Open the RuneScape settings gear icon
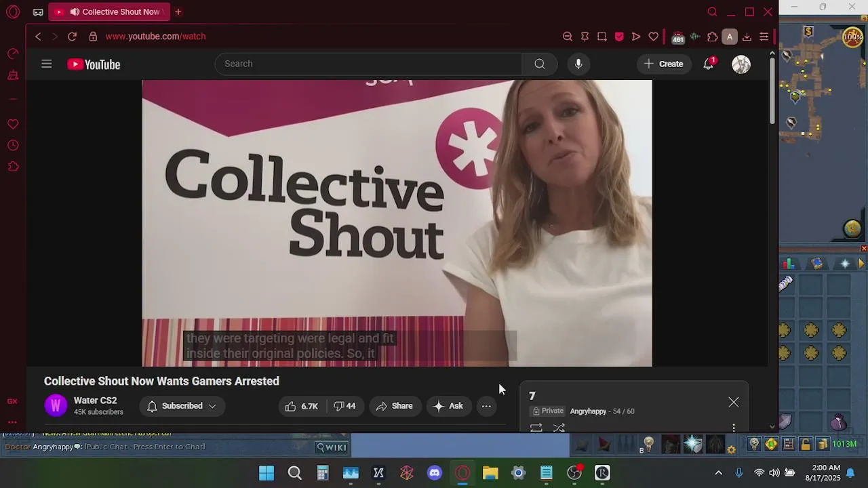 click(731, 449)
